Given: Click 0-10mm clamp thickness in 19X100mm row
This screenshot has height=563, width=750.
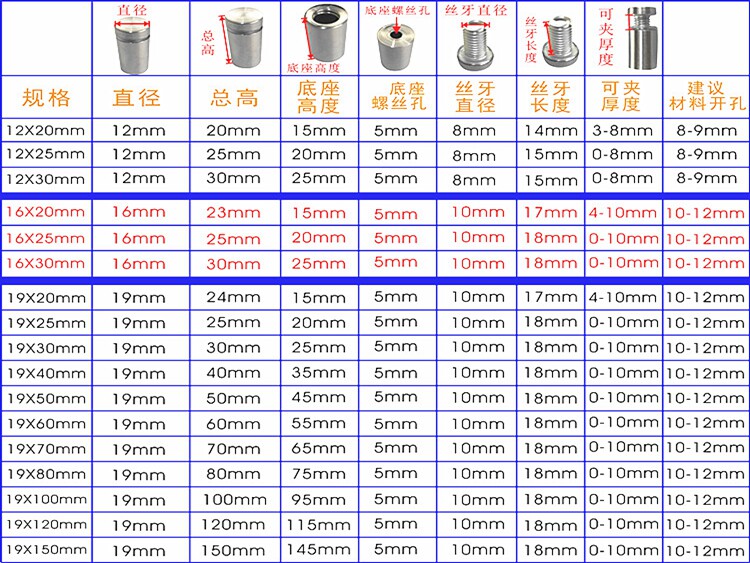Looking at the screenshot, I should pos(623,499).
